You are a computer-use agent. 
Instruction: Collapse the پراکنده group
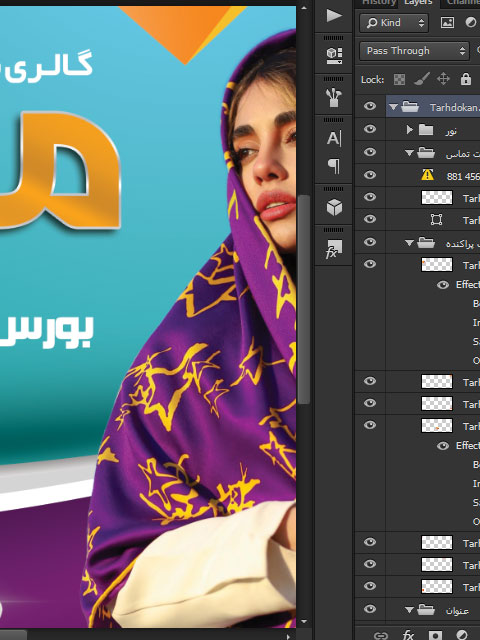coord(409,243)
